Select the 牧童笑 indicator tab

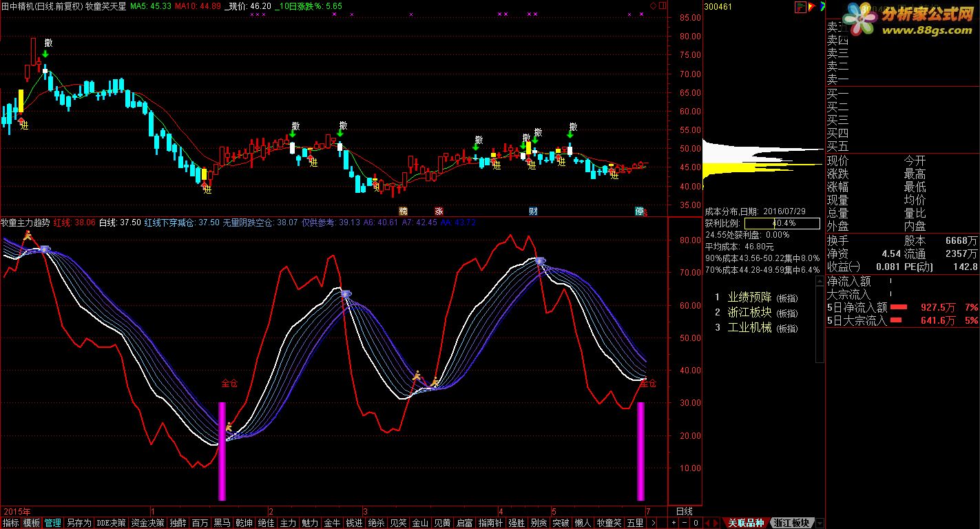(x=609, y=523)
